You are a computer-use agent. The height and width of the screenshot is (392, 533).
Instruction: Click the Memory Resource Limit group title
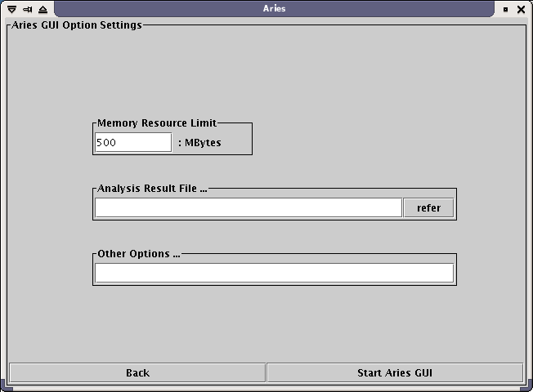pos(157,122)
